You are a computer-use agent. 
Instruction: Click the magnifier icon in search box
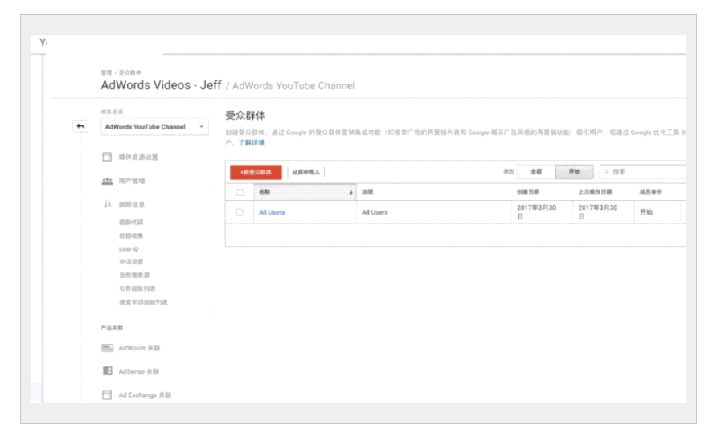pos(608,172)
